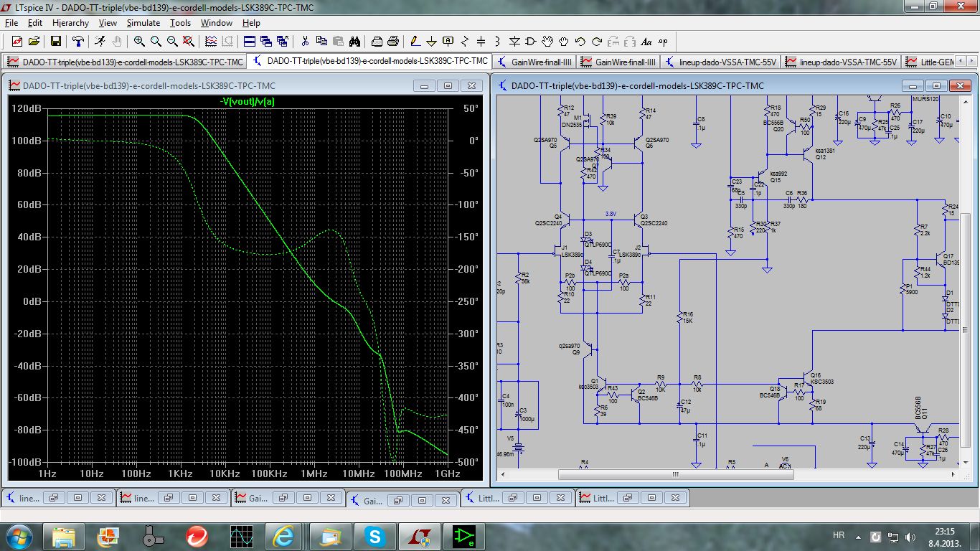The width and height of the screenshot is (980, 551).
Task: Open Windows Explorer from taskbar
Action: pyautogui.click(x=64, y=536)
